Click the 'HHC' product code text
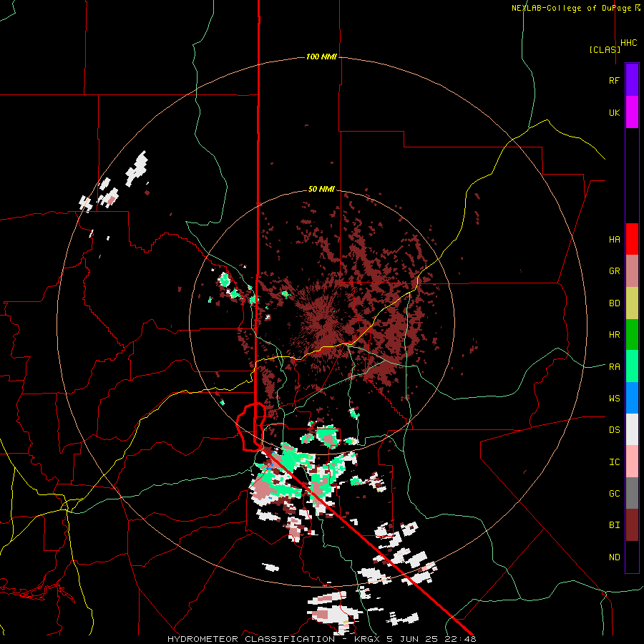This screenshot has height=644, width=644. (x=629, y=43)
